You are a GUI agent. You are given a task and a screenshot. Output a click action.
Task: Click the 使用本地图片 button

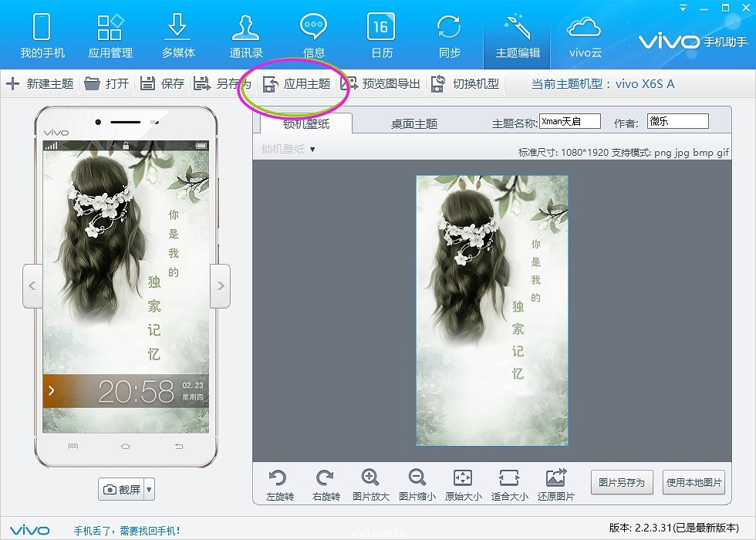(694, 482)
